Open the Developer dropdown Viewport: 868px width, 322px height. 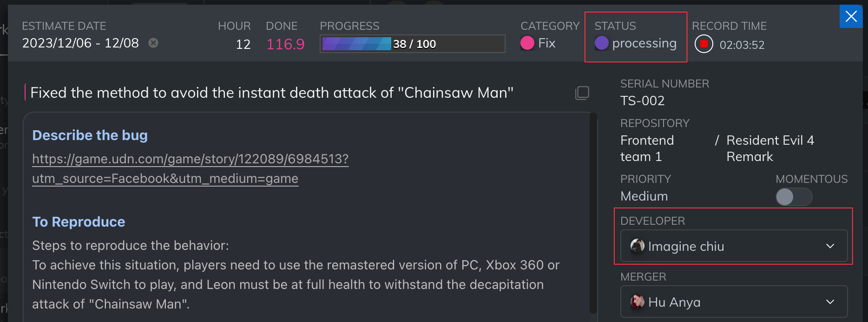click(734, 246)
